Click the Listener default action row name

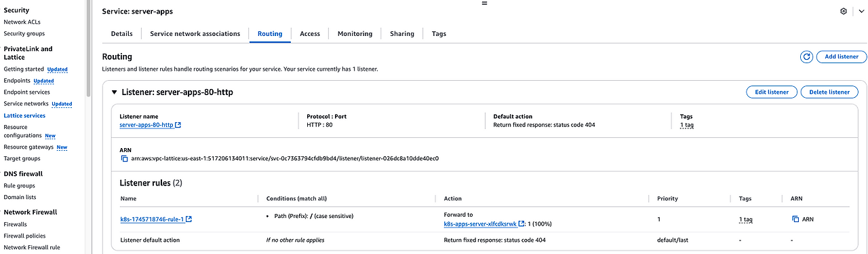(x=150, y=240)
